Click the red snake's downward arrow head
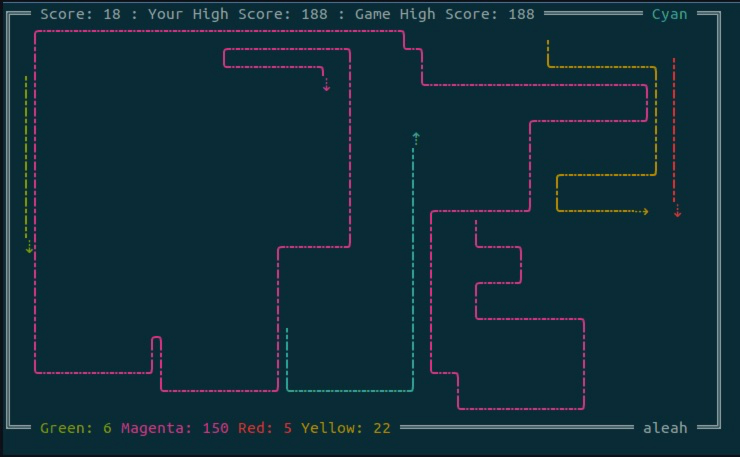This screenshot has height=457, width=740. pos(677,212)
